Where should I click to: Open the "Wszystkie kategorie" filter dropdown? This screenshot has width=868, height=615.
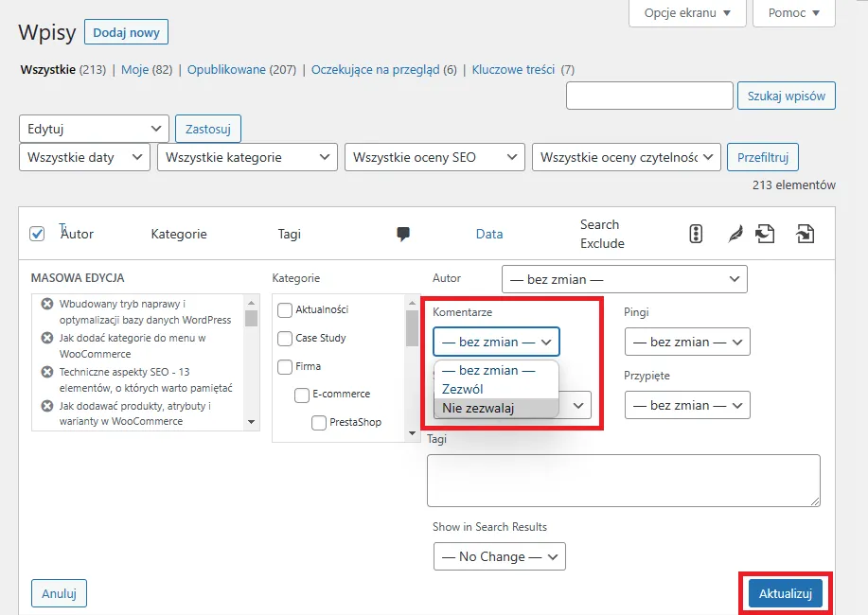click(x=247, y=157)
